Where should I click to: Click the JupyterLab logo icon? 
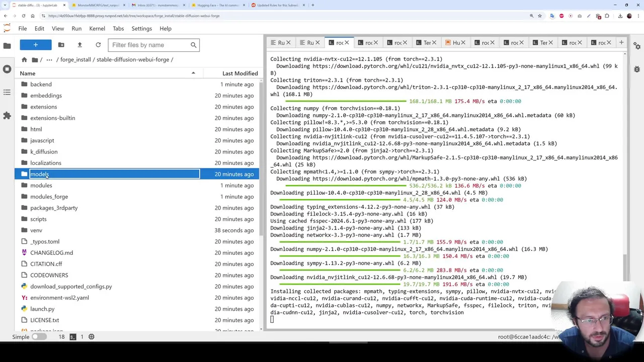tap(7, 29)
